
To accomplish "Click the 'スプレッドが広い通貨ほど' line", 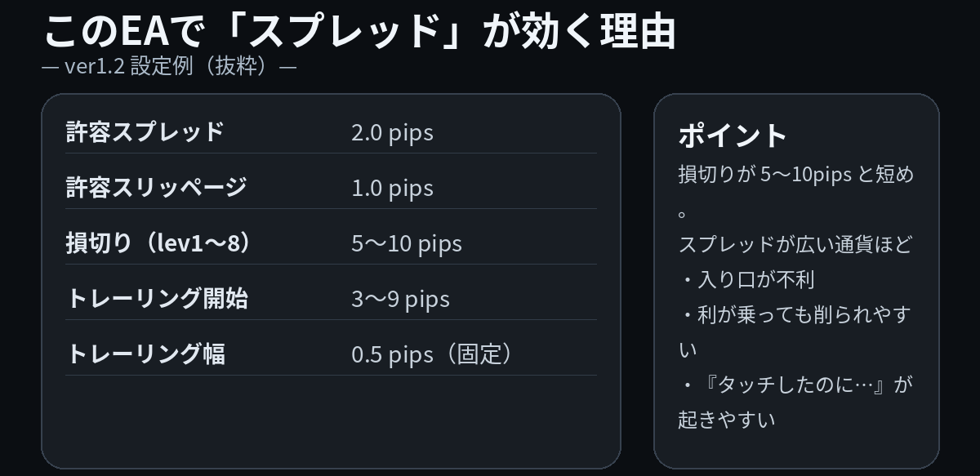I will pyautogui.click(x=795, y=244).
